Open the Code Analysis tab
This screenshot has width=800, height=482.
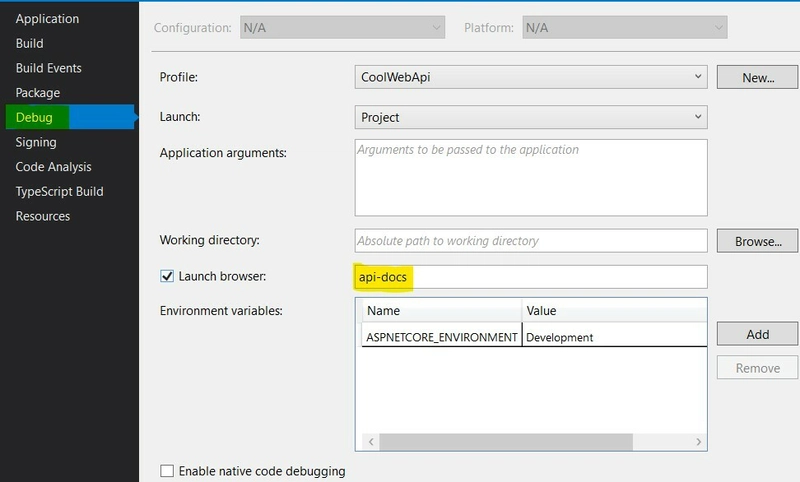coord(53,167)
